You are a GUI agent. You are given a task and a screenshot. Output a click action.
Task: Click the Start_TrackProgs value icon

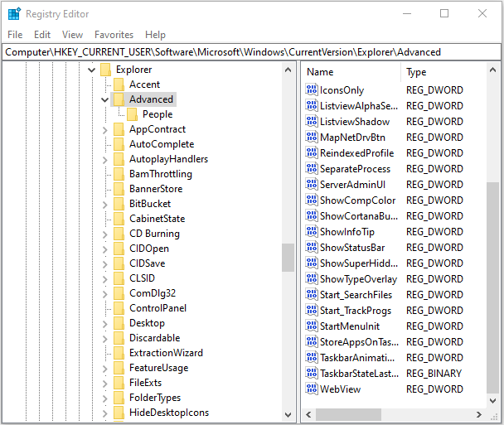click(312, 311)
